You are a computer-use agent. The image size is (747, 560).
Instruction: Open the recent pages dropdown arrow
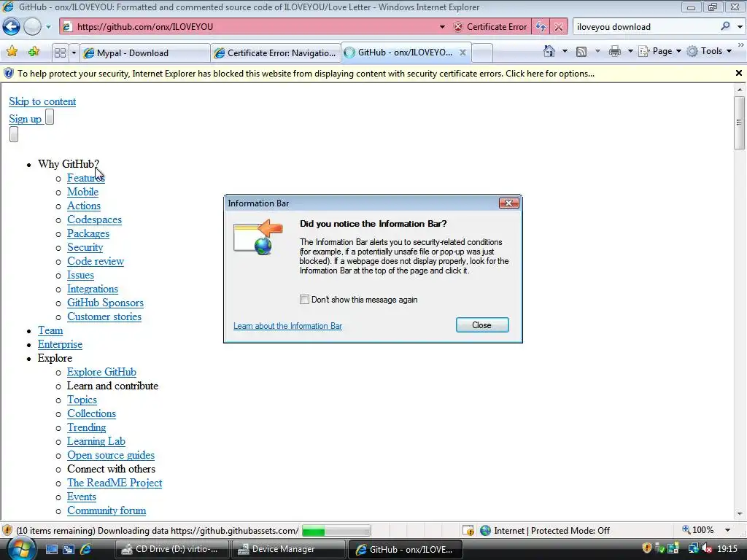[x=48, y=27]
